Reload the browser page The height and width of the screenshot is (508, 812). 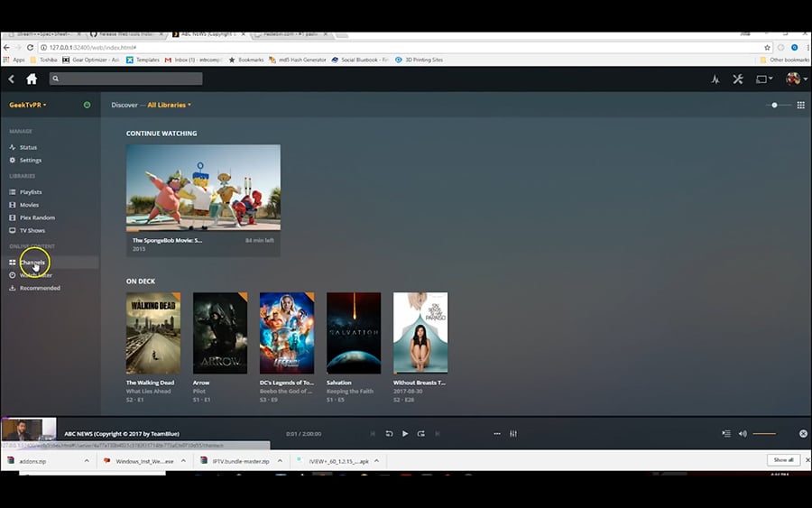(30, 48)
